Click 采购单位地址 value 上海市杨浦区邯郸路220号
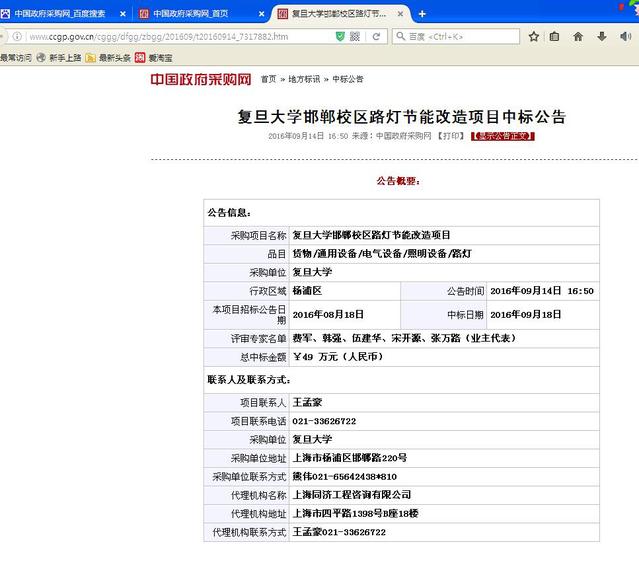639x563 pixels. [x=350, y=458]
